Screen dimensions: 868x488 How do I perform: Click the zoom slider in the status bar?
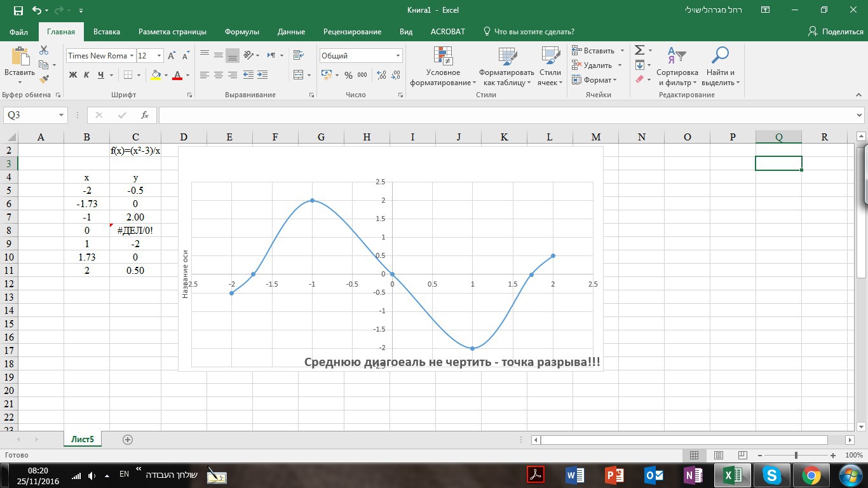click(796, 455)
